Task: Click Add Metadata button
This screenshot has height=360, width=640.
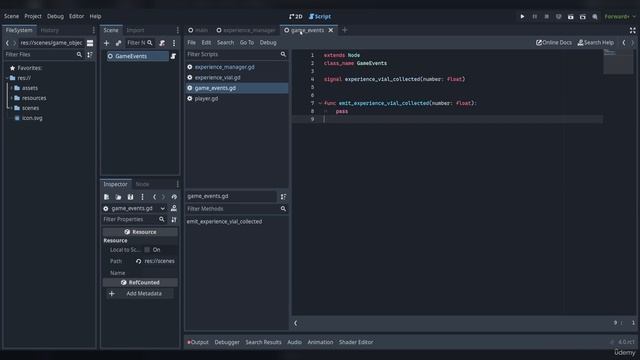Action: point(140,293)
